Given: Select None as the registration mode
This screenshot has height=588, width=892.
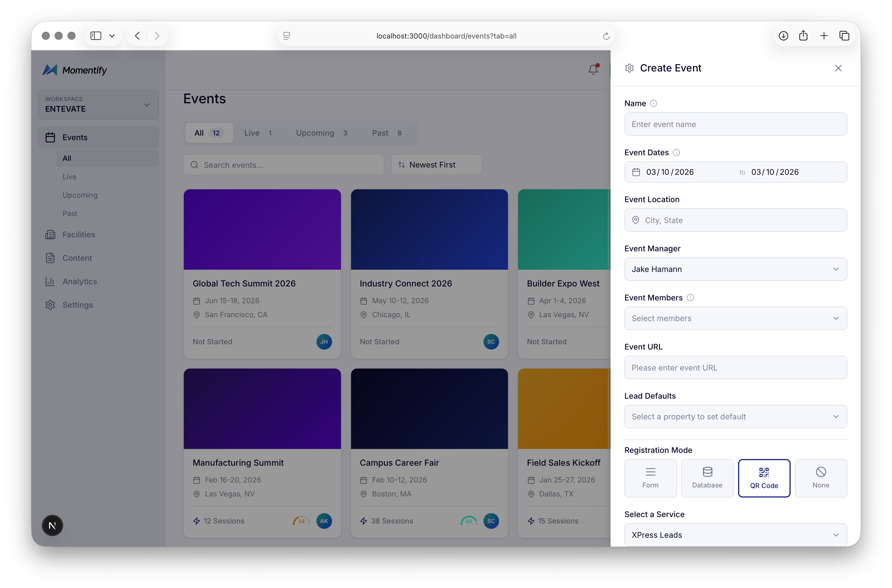Looking at the screenshot, I should 821,478.
